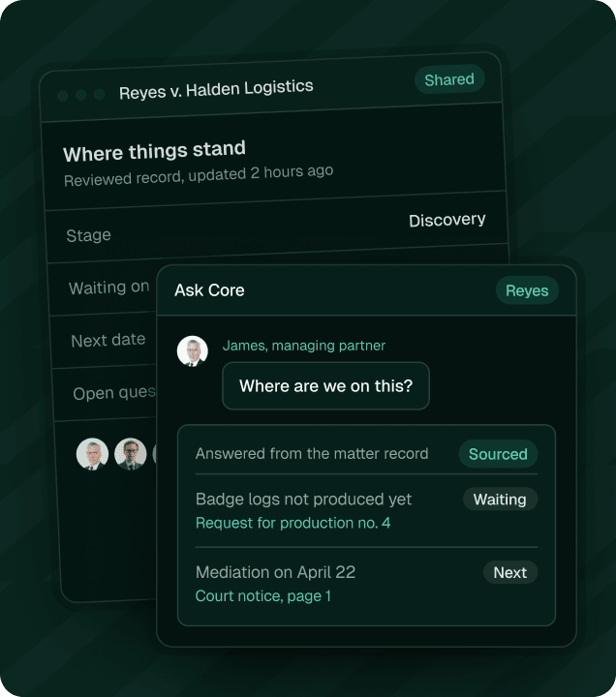Select 'Badge logs not produced yet' text
Image resolution: width=616 pixels, height=697 pixels.
pyautogui.click(x=303, y=500)
